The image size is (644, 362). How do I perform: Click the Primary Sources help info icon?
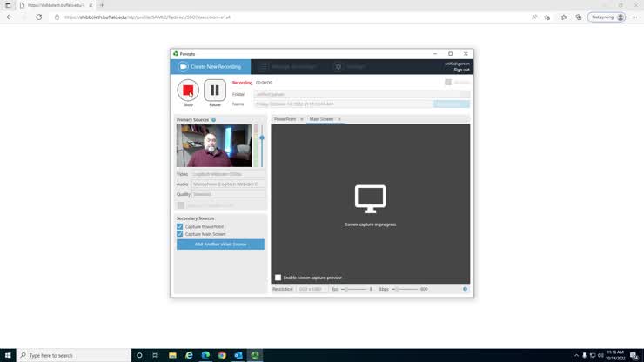213,120
